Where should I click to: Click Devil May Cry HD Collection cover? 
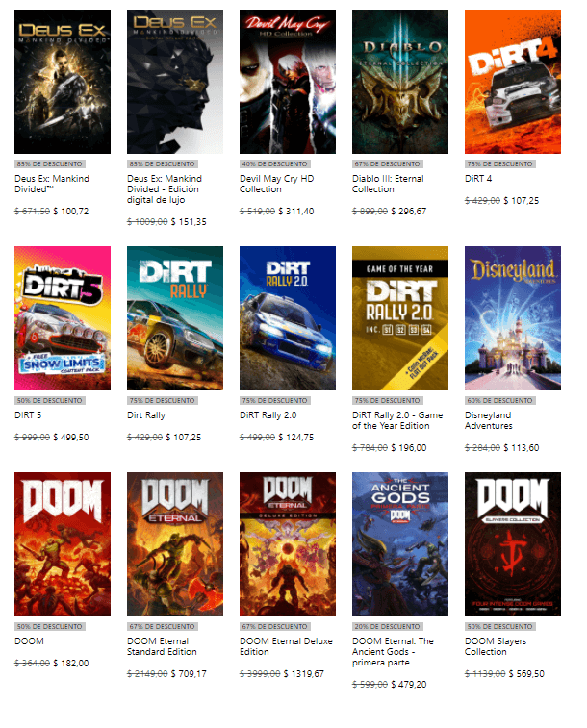tap(287, 82)
